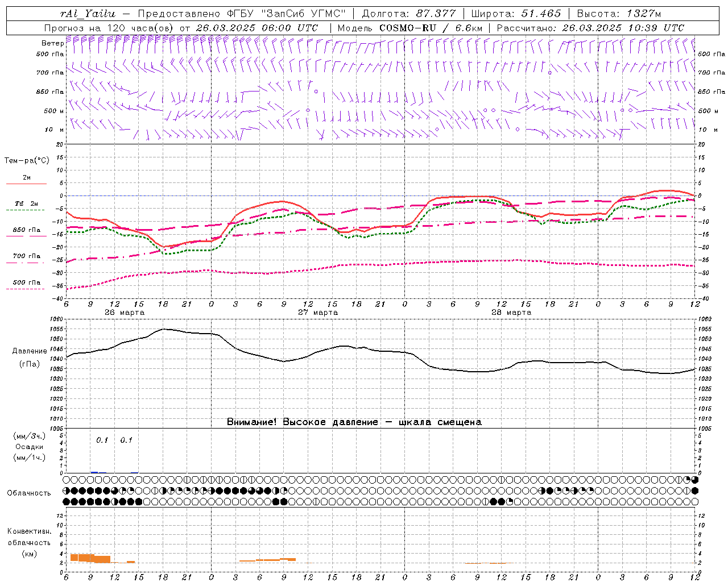Click the computed time 26.03.2025 10:39 UTC

tap(623, 28)
